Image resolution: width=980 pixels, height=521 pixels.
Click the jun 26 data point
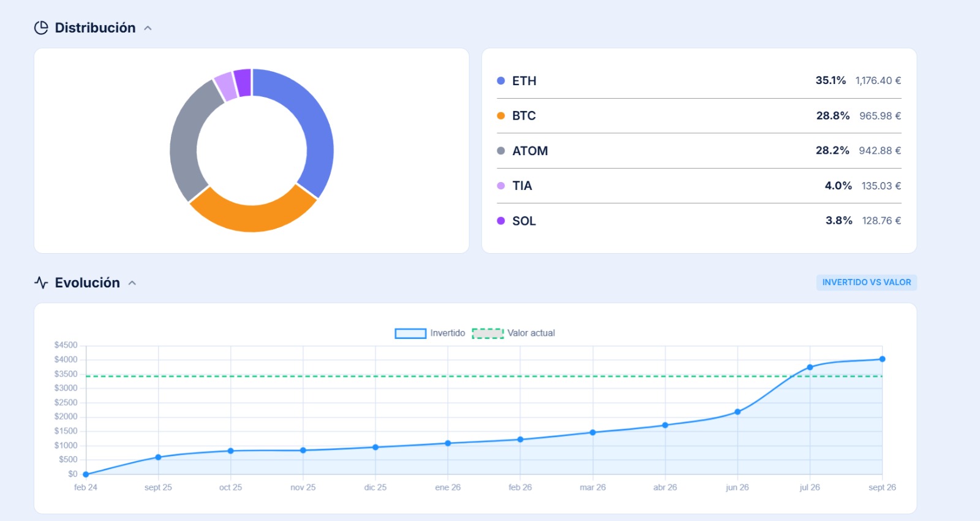(737, 412)
